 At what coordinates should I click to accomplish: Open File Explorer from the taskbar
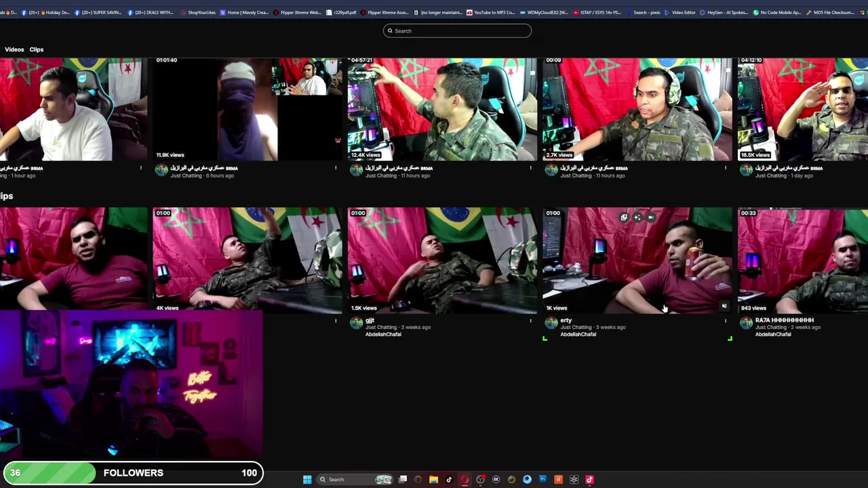(433, 479)
